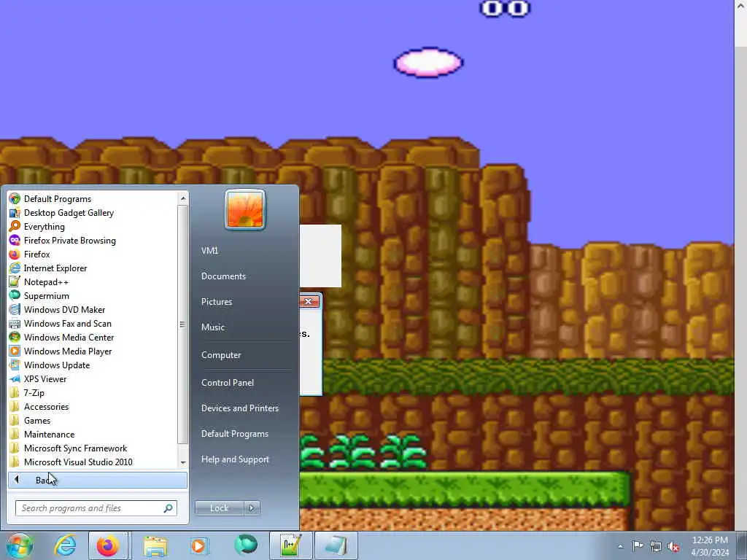Start Firefox Private Browsing
This screenshot has height=560, width=747.
click(69, 241)
